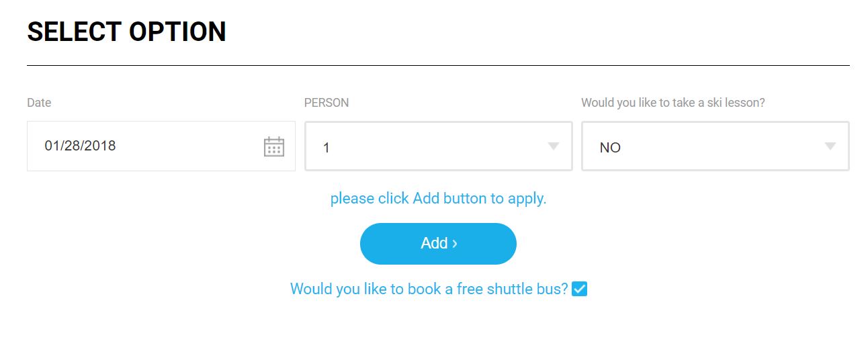Click the horizontal divider below the heading

(x=438, y=65)
